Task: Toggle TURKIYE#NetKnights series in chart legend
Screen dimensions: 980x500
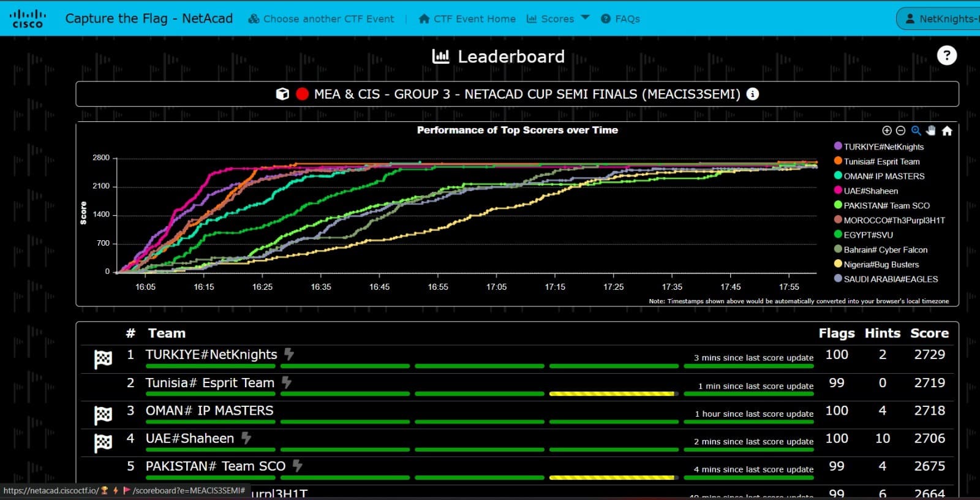Action: [x=883, y=147]
